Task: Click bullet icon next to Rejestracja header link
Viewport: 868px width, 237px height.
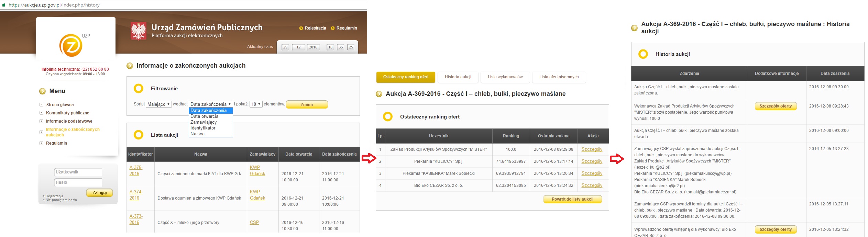Action: point(301,28)
